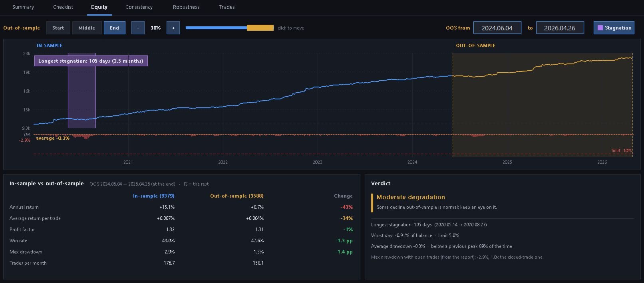The height and width of the screenshot is (283, 644).
Task: Click the Longest stagnation label on chart
Action: pyautogui.click(x=91, y=61)
